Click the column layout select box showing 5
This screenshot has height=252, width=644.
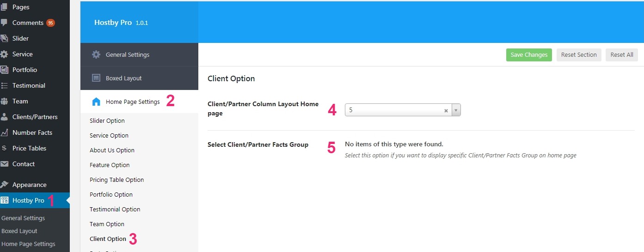[x=403, y=110]
